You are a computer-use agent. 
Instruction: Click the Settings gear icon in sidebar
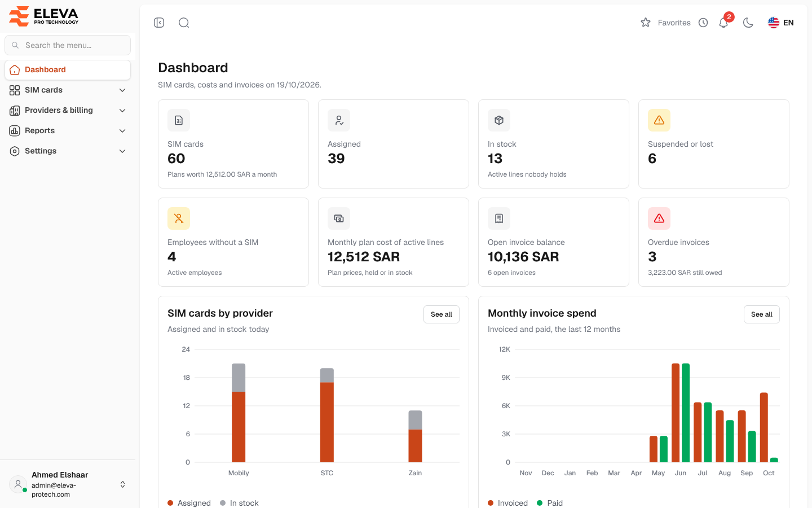tap(15, 151)
